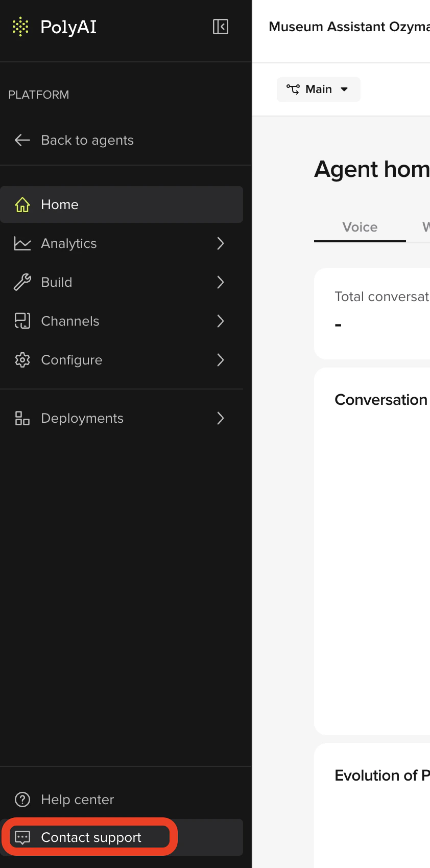Collapse the sidebar with the panel icon
The image size is (430, 868).
(x=221, y=27)
